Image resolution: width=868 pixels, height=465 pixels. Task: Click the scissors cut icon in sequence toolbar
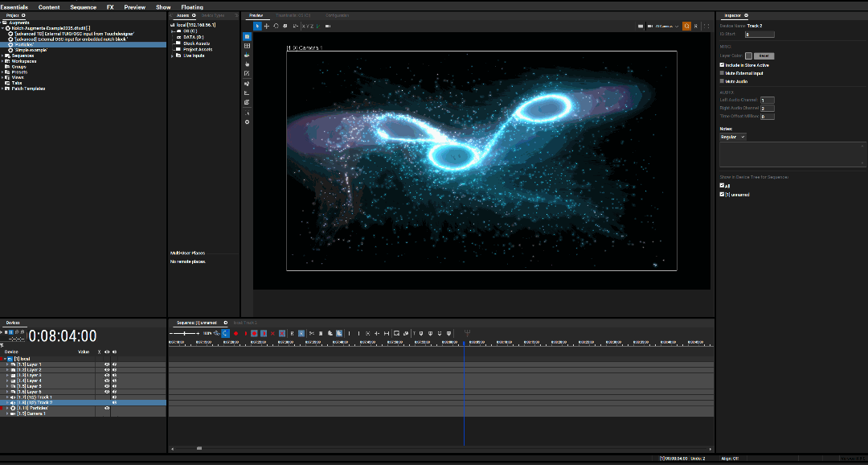click(311, 333)
